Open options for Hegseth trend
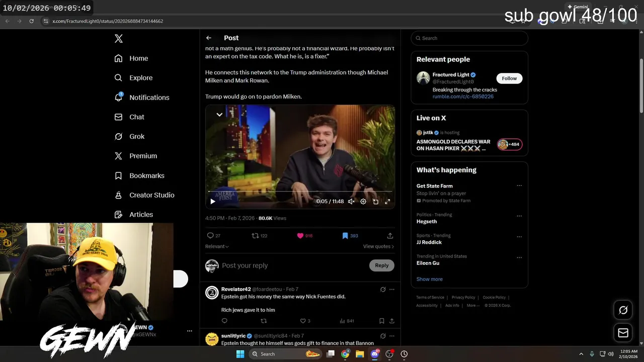This screenshot has height=362, width=644. tap(519, 216)
